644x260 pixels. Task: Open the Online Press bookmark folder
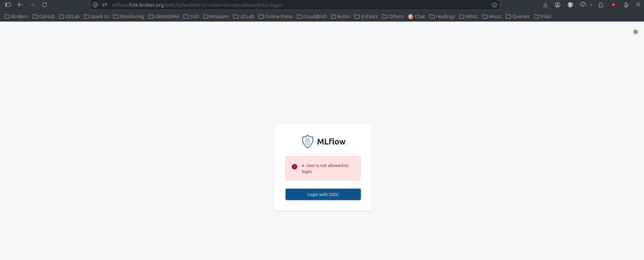[x=275, y=17]
